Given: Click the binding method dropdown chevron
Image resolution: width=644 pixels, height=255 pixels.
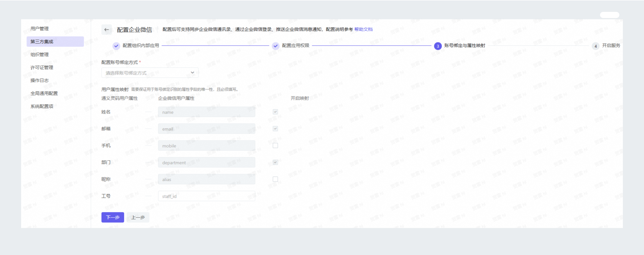Looking at the screenshot, I should [x=192, y=72].
